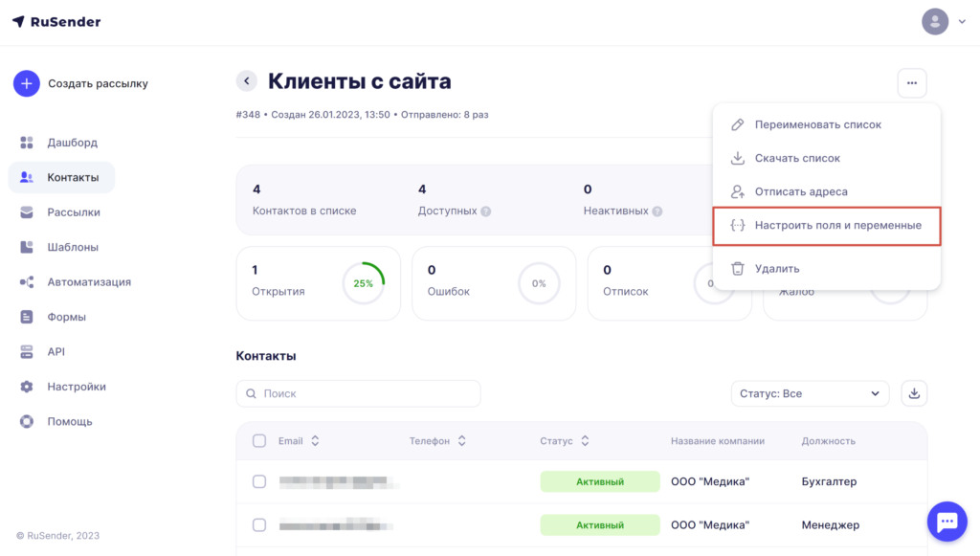Click the 0% errors progress ring
Image resolution: width=980 pixels, height=556 pixels.
(x=539, y=283)
